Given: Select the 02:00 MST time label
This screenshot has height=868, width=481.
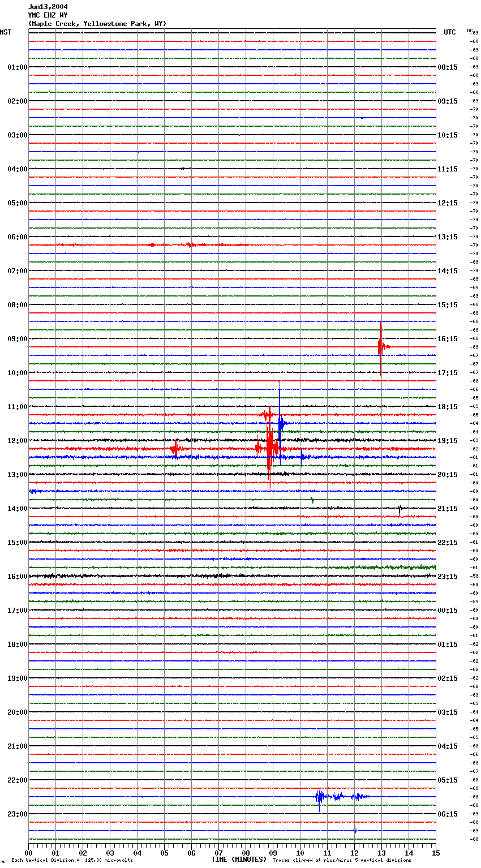Looking at the screenshot, I should tap(18, 101).
